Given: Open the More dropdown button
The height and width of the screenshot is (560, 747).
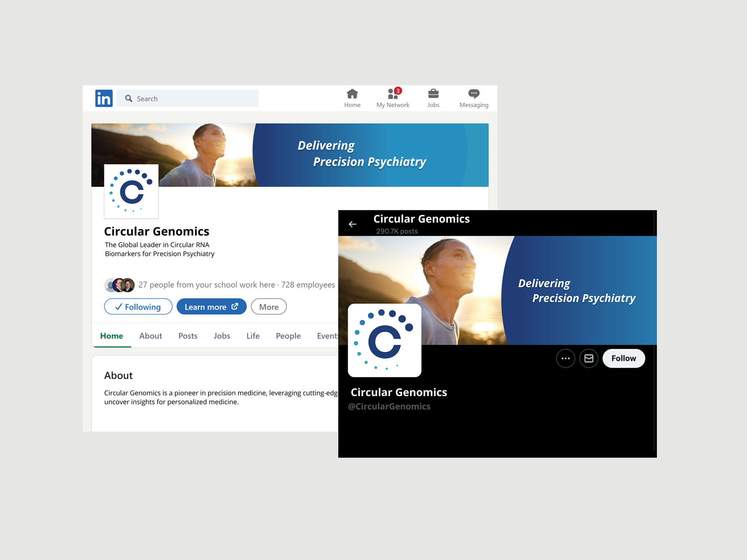Looking at the screenshot, I should (x=269, y=306).
